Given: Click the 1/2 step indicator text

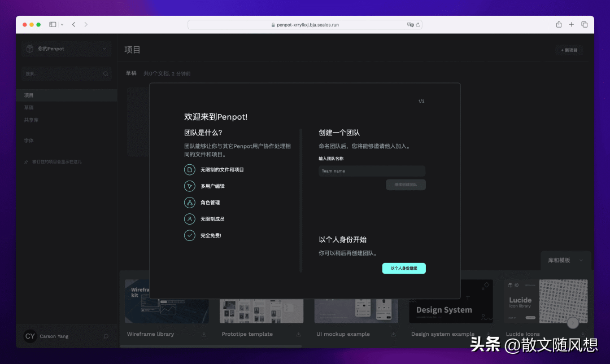Looking at the screenshot, I should tap(421, 101).
